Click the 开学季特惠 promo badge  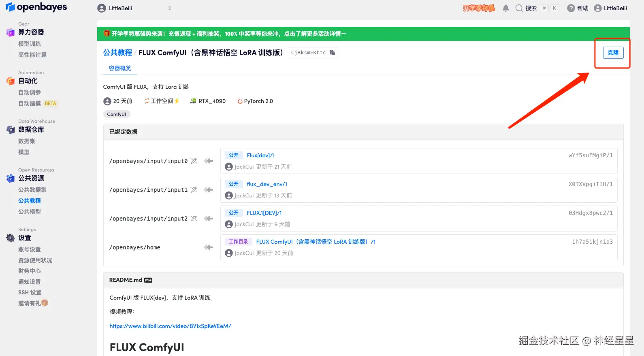[479, 8]
